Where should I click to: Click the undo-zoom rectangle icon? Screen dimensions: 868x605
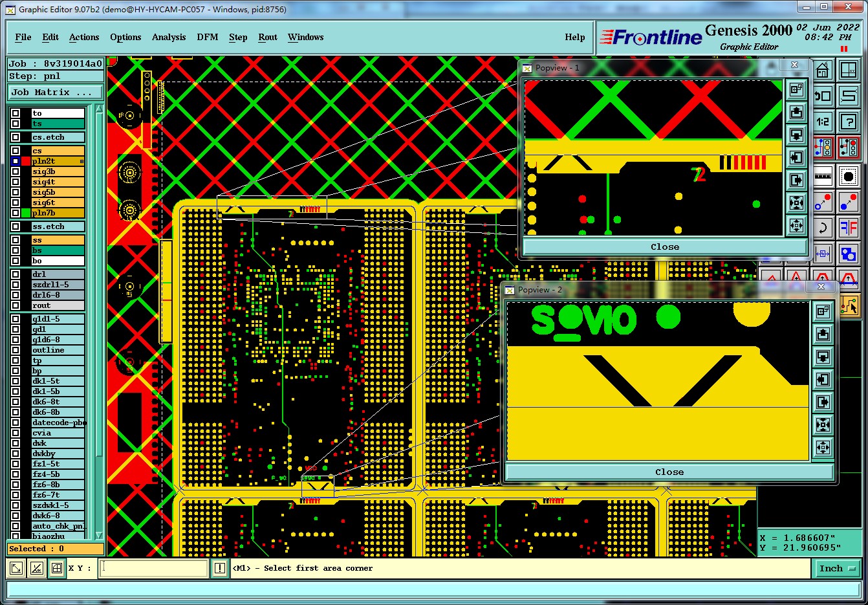tap(823, 96)
